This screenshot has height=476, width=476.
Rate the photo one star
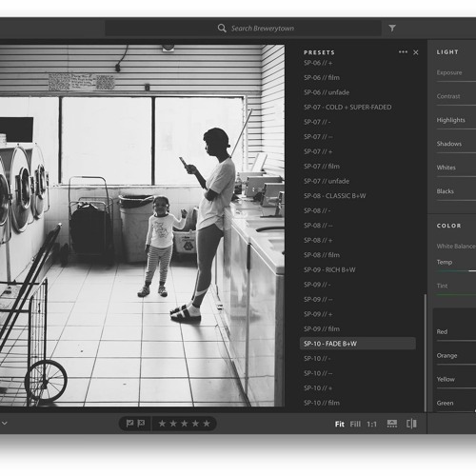(162, 424)
